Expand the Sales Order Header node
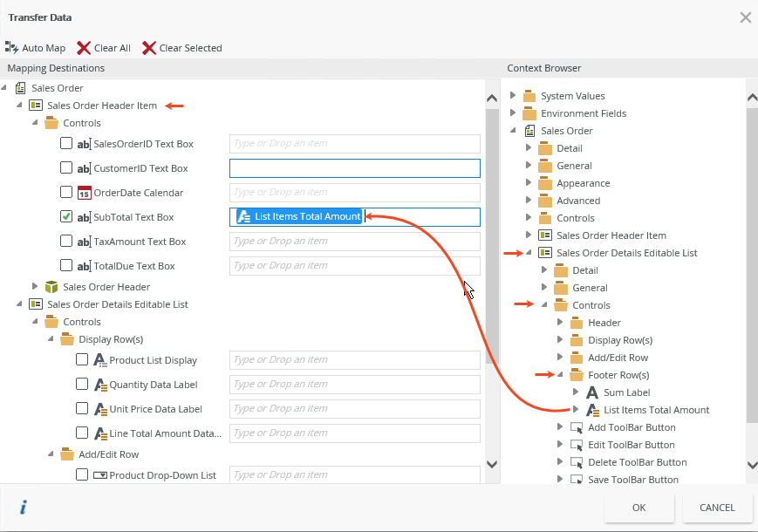Viewport: 758px width, 532px height. coord(36,287)
